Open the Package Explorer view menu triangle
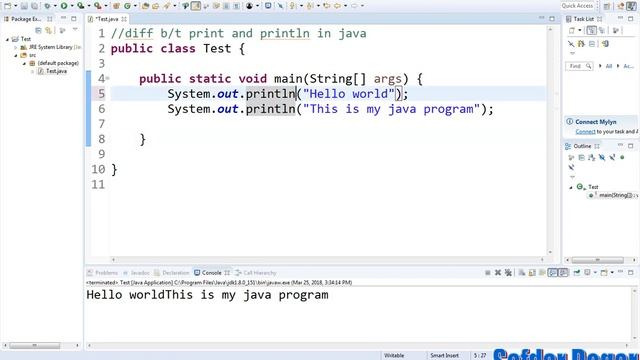The height and width of the screenshot is (360, 640). click(x=75, y=29)
